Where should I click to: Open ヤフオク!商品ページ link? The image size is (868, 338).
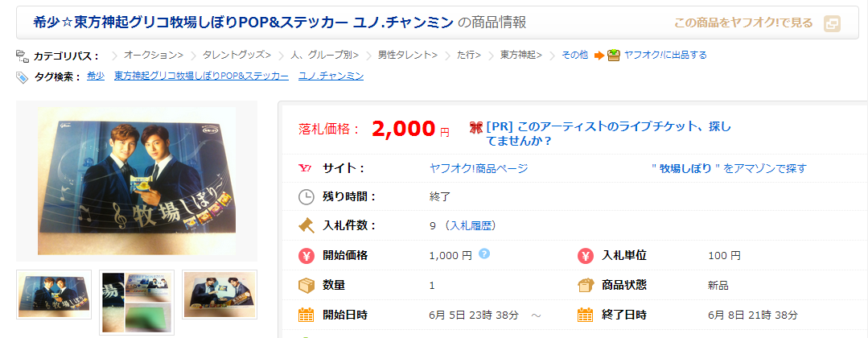[479, 168]
